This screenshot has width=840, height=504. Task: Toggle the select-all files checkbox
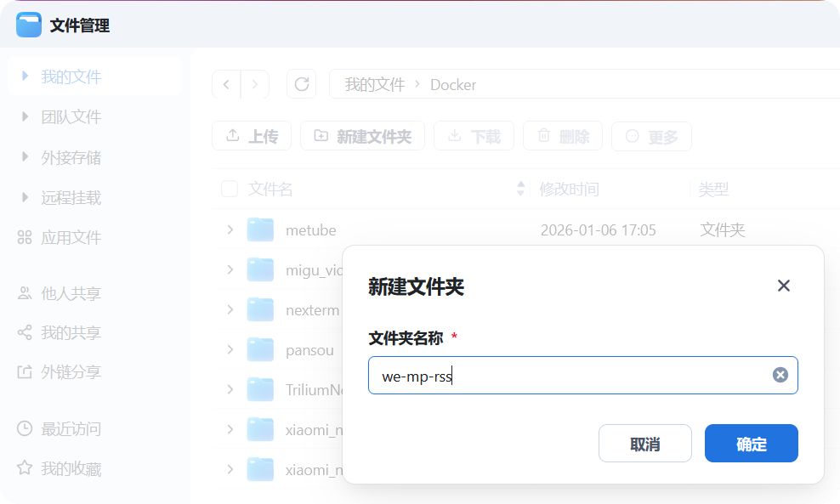229,189
